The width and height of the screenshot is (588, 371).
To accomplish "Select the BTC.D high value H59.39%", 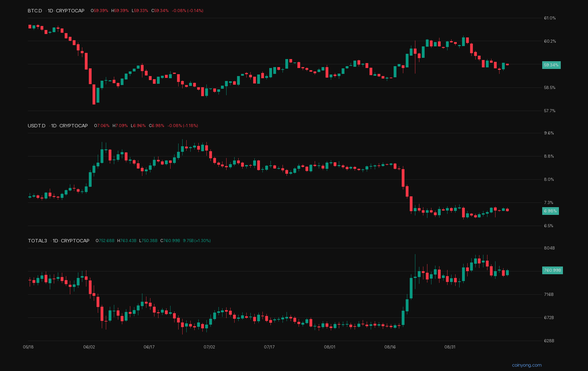I will (x=120, y=11).
